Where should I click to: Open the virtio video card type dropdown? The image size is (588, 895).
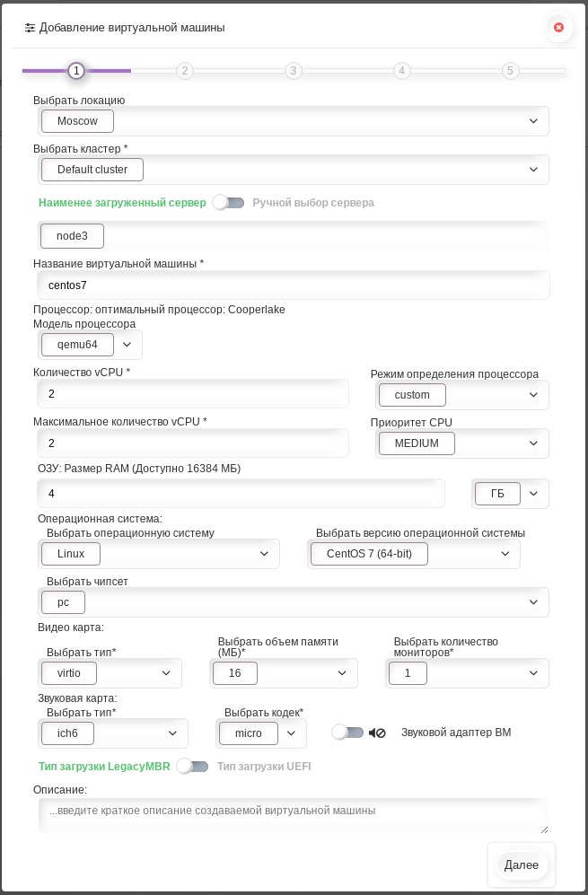pyautogui.click(x=111, y=673)
